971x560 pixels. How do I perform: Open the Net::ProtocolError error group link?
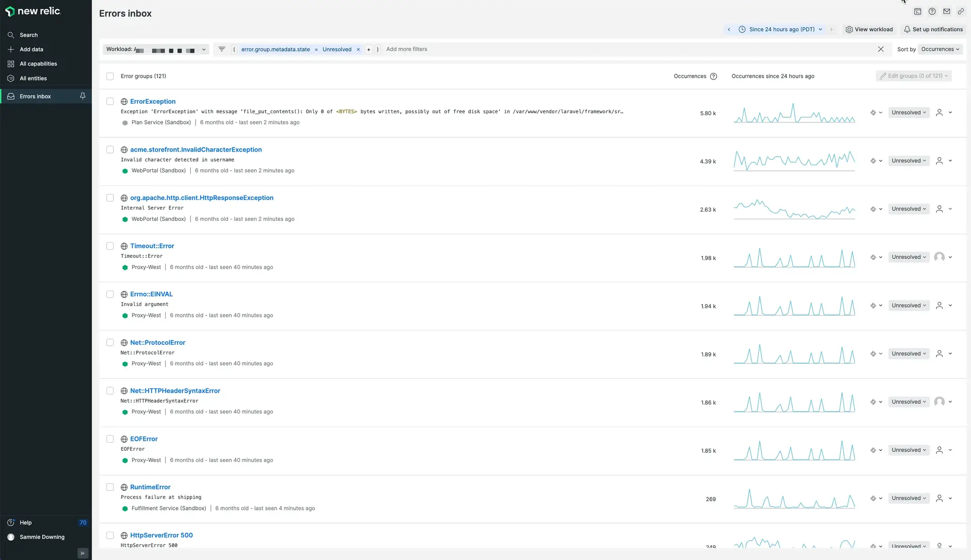[x=157, y=342]
